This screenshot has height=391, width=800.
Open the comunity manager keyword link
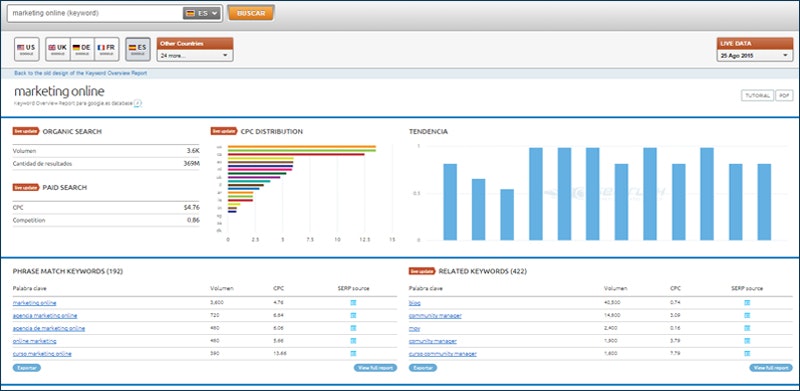pos(433,341)
